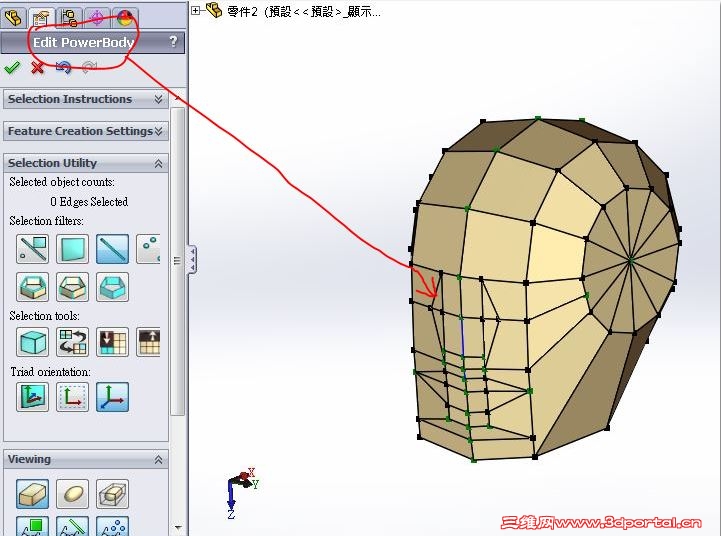The image size is (721, 536).
Task: Switch to the PropertyManager tab
Action: pos(40,18)
